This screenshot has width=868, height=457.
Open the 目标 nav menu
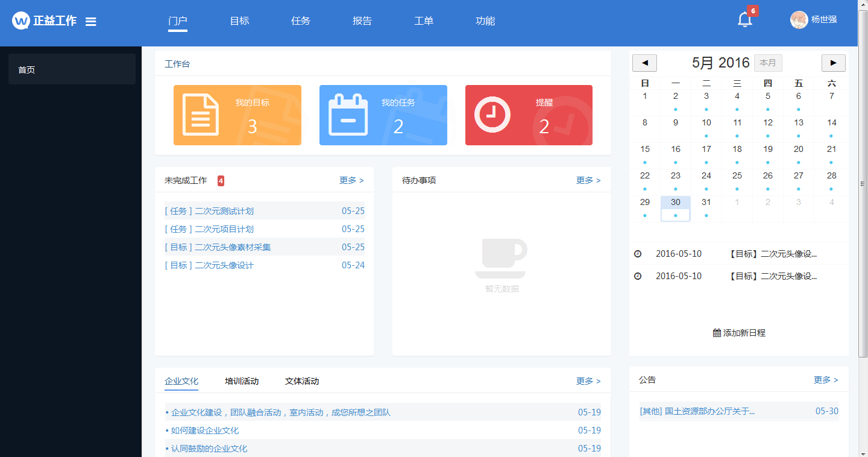239,21
